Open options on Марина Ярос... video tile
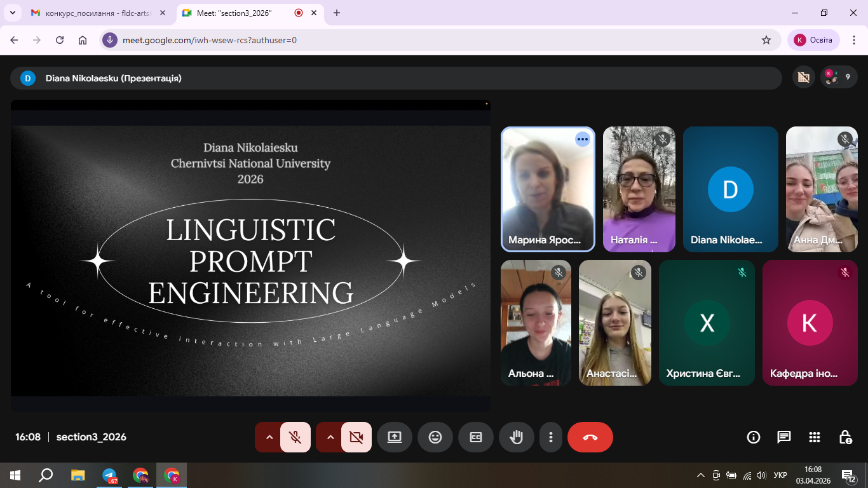 click(583, 139)
